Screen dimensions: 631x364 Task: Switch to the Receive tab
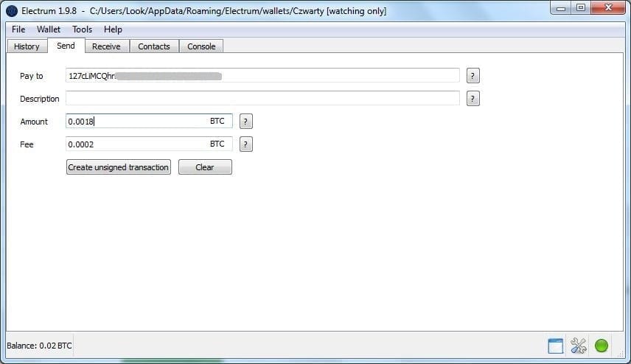pyautogui.click(x=106, y=46)
